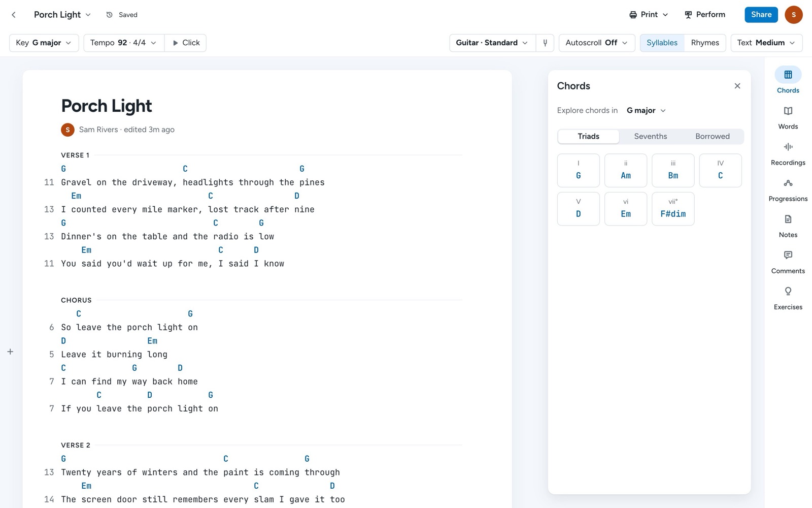
Task: Click lyric 'If you leave the porch light on'
Action: (x=140, y=408)
